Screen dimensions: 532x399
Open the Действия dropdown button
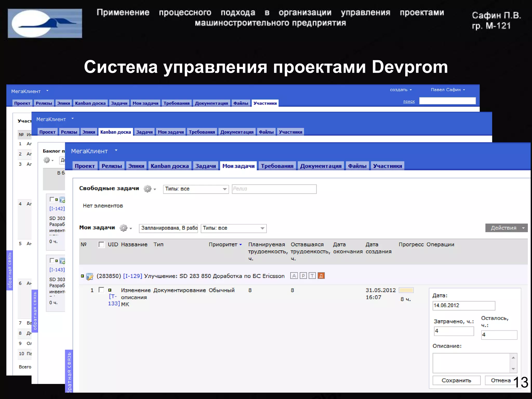506,228
